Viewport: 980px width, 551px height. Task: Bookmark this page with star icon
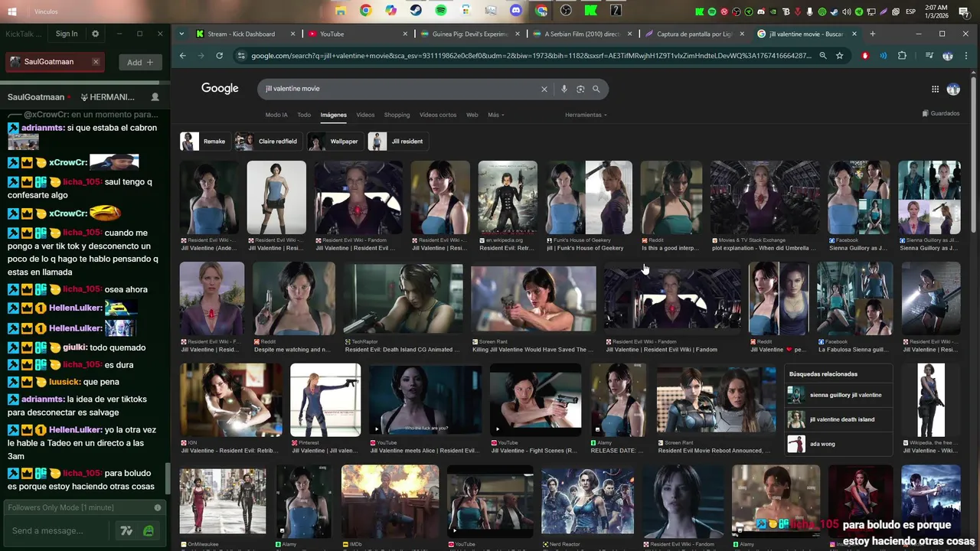pyautogui.click(x=840, y=56)
